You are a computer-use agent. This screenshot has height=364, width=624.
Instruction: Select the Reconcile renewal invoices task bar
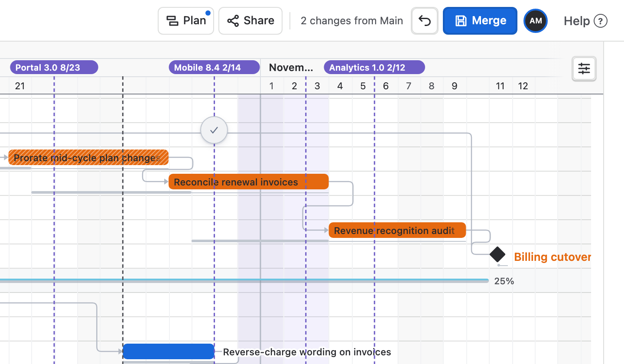click(x=249, y=182)
